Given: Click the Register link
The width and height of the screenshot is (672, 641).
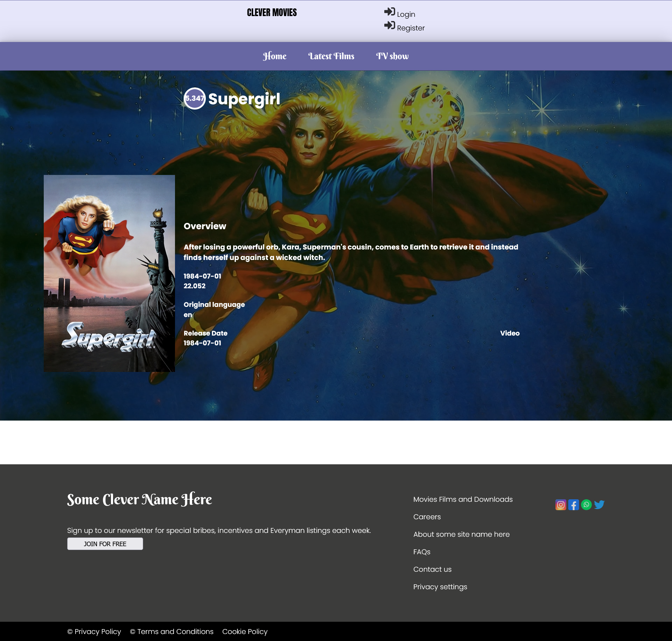Looking at the screenshot, I should pyautogui.click(x=411, y=28).
